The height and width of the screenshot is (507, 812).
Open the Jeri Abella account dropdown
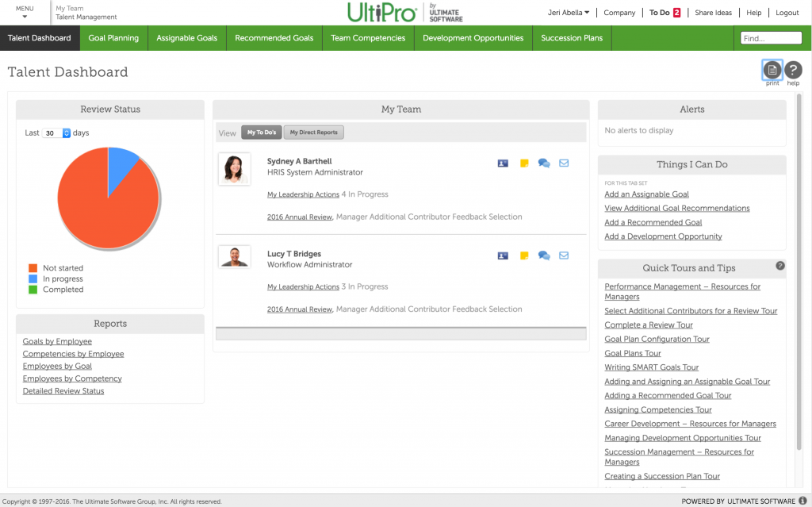[x=568, y=12]
